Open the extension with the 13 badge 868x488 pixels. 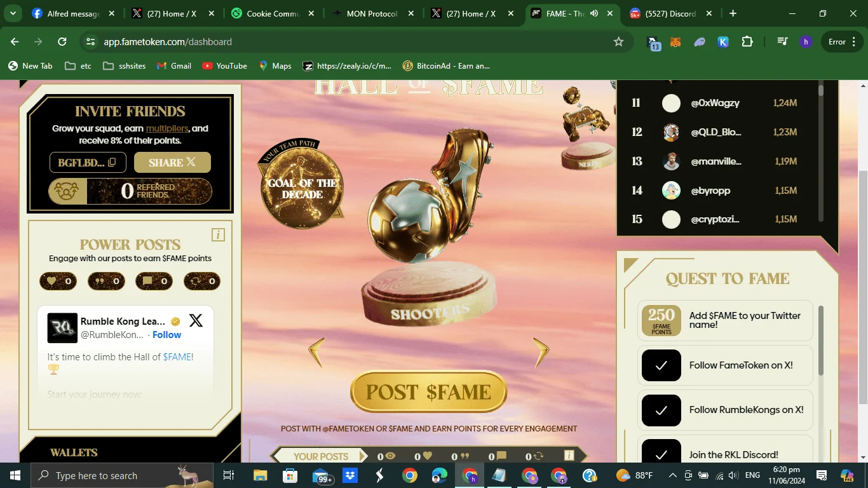pos(653,43)
